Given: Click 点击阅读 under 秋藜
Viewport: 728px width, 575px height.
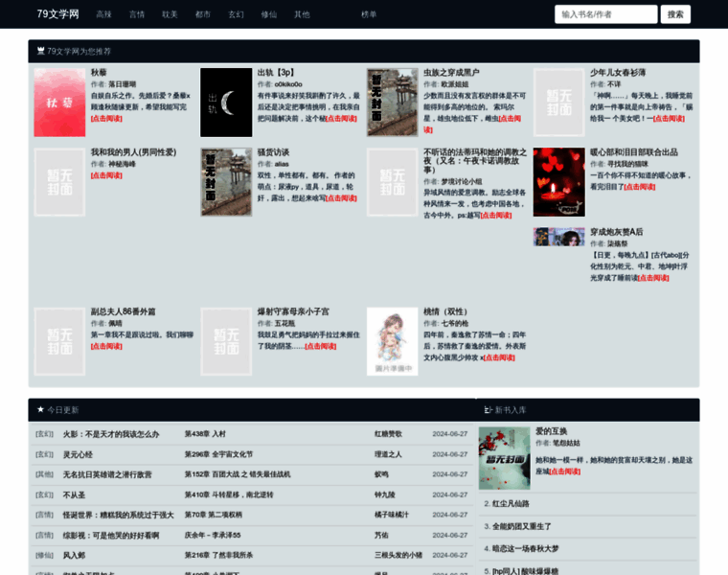Looking at the screenshot, I should point(106,119).
